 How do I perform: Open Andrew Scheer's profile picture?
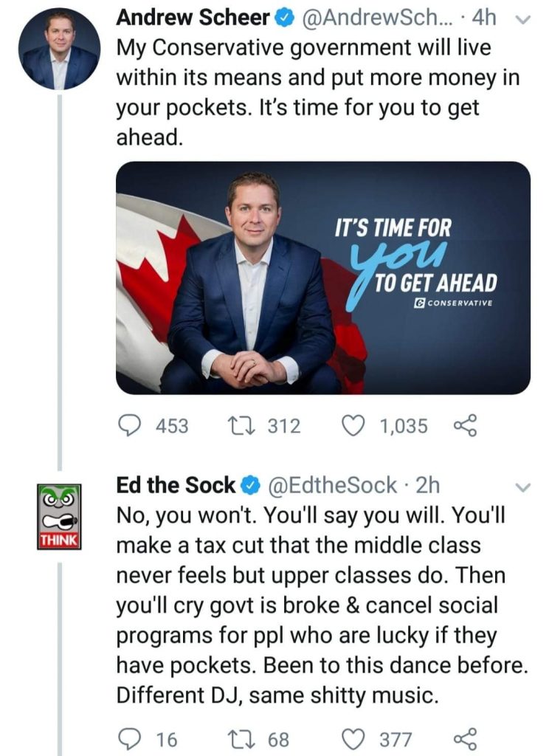pyautogui.click(x=60, y=50)
